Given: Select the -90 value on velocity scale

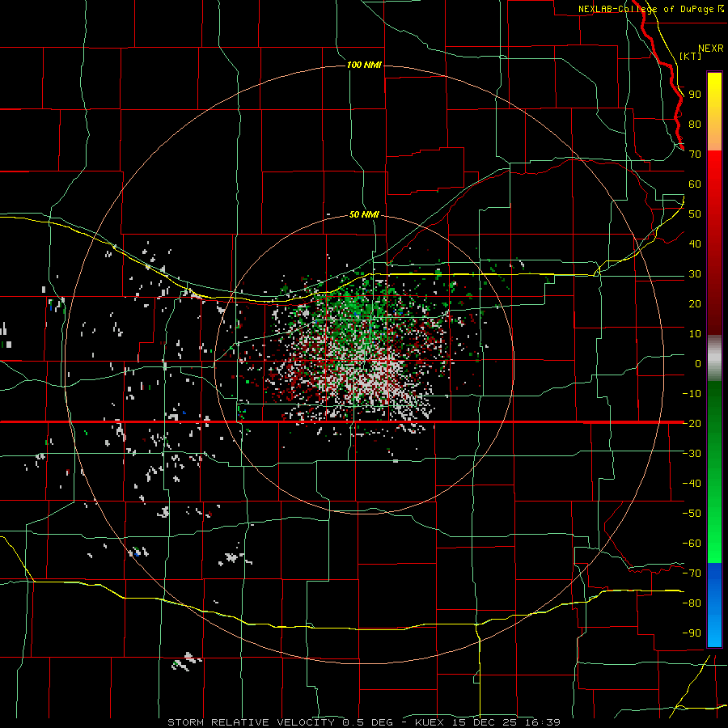Looking at the screenshot, I should tap(692, 633).
